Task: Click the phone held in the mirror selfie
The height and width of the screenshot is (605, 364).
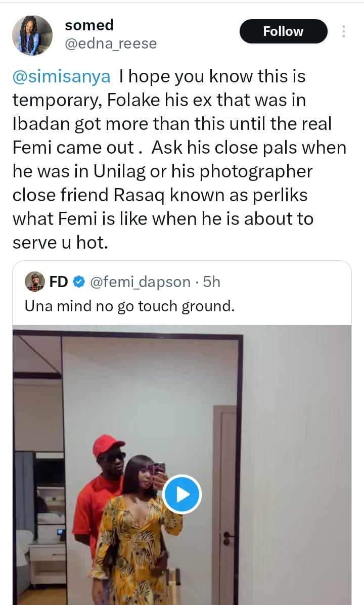Action: coord(159,469)
